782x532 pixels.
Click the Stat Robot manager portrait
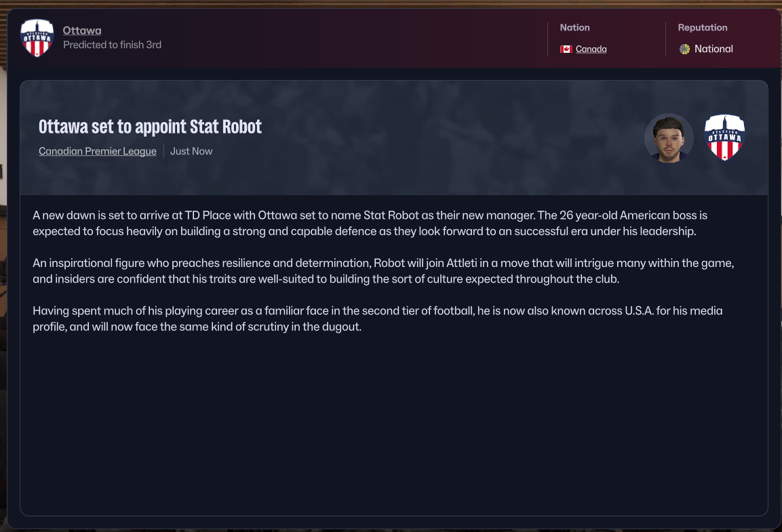pos(669,138)
